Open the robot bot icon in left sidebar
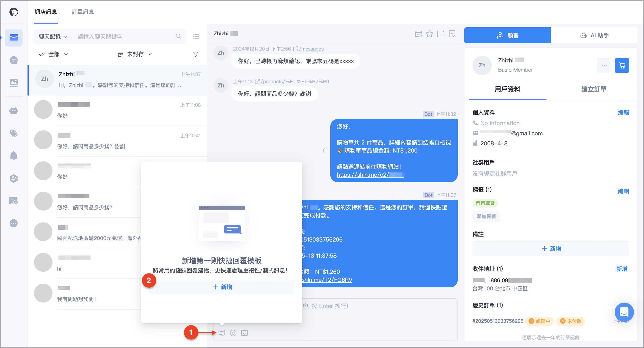 click(14, 110)
